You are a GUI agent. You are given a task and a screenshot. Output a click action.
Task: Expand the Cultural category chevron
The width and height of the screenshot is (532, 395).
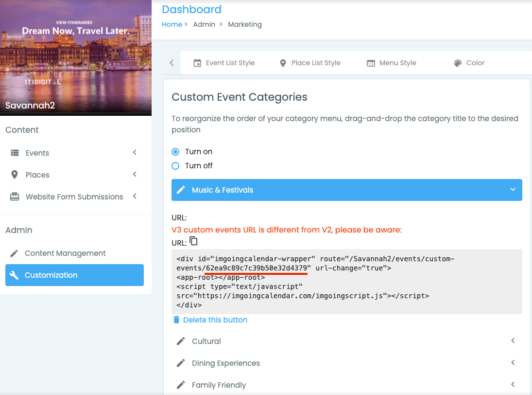point(513,341)
